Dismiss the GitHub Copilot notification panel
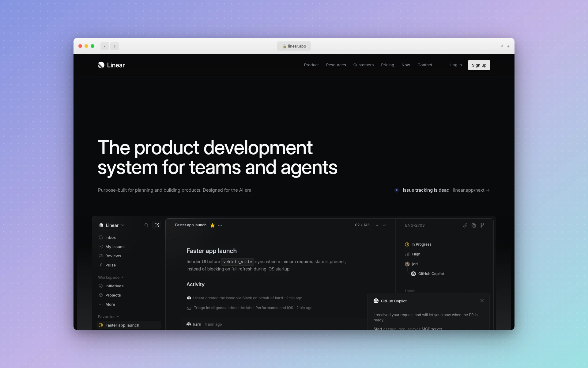588x368 pixels. (482, 301)
